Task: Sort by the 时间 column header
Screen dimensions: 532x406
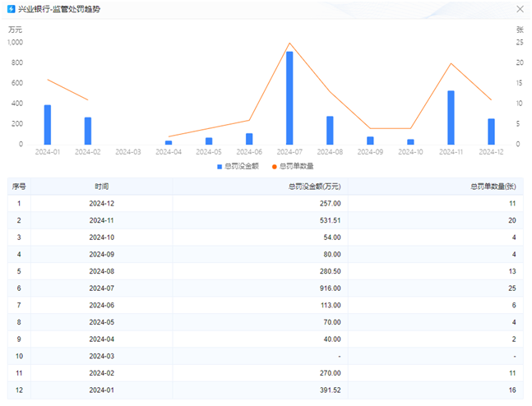Action: point(101,187)
